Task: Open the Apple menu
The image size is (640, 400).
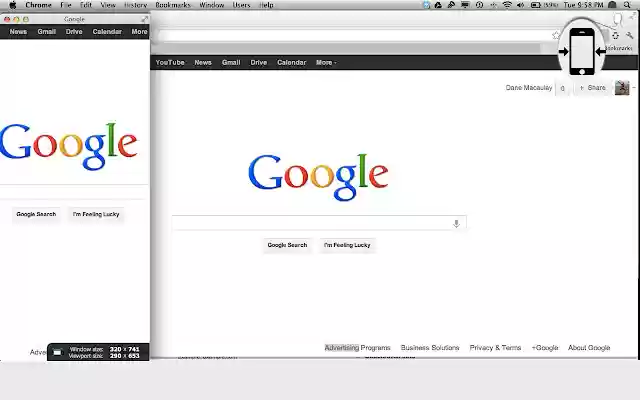Action: point(13,5)
